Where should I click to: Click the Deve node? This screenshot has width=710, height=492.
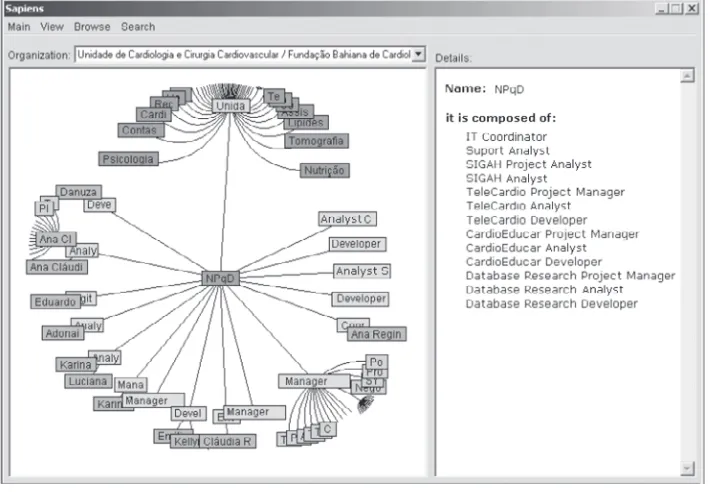[100, 205]
